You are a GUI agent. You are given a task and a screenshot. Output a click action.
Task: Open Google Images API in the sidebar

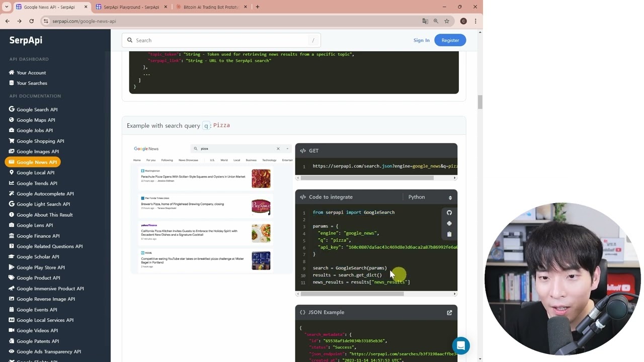pos(38,152)
